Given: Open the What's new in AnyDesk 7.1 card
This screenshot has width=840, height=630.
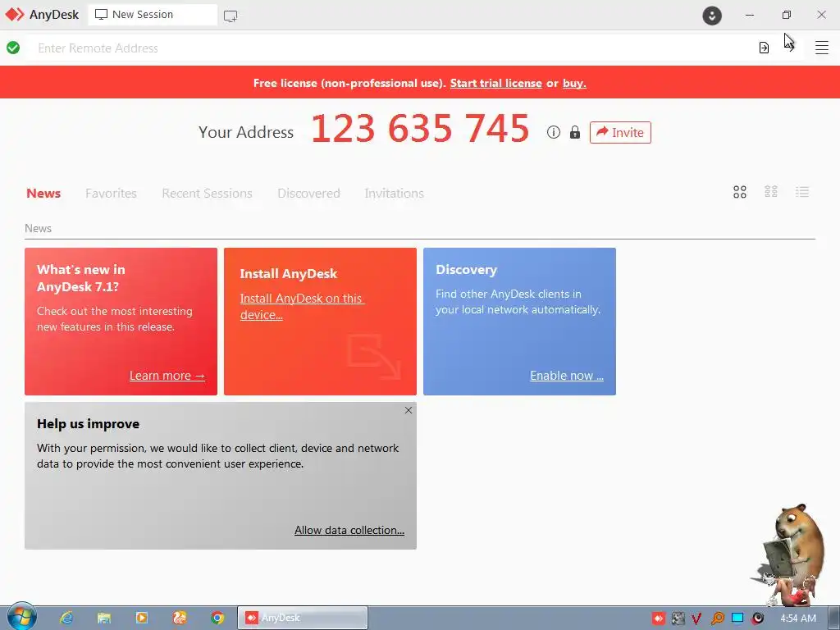Looking at the screenshot, I should (x=121, y=322).
